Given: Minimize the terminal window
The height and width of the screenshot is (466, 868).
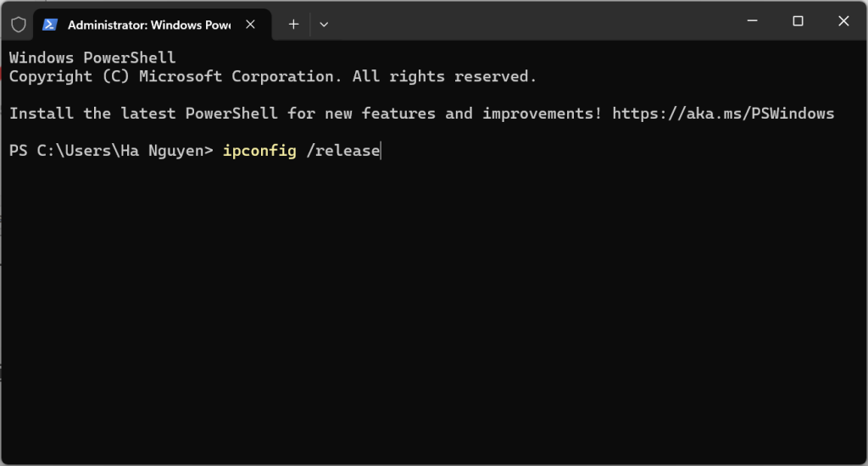Looking at the screenshot, I should (x=751, y=21).
